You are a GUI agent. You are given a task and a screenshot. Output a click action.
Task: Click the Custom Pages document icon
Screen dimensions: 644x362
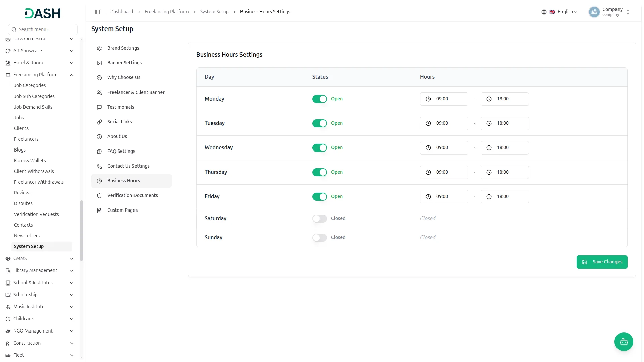[x=99, y=210]
